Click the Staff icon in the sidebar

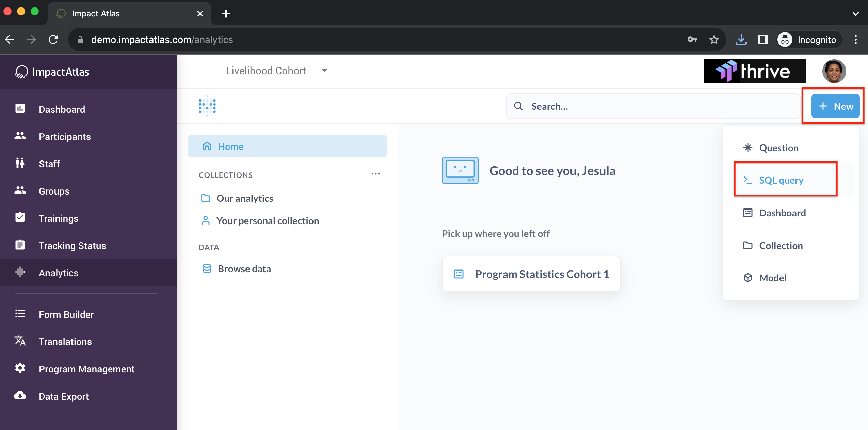20,163
